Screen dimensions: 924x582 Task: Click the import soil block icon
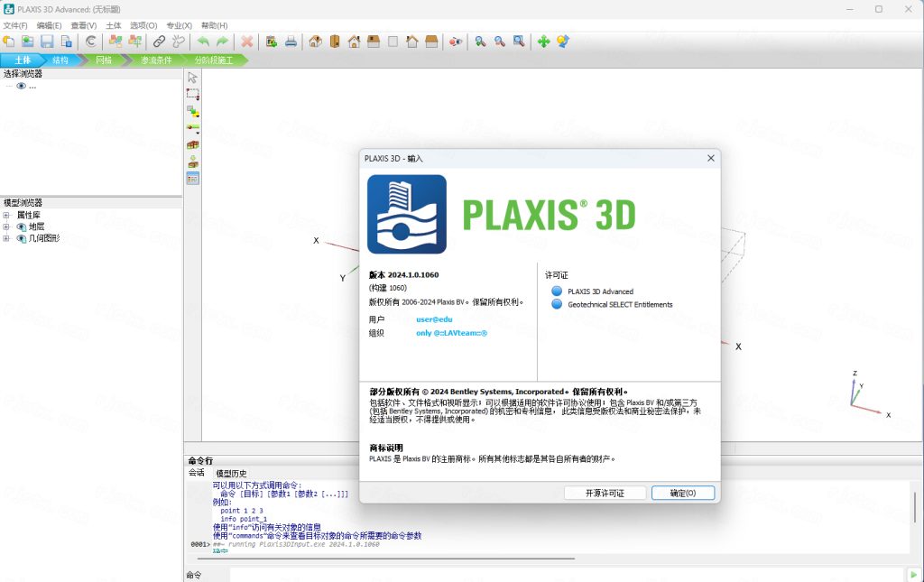coord(193,162)
